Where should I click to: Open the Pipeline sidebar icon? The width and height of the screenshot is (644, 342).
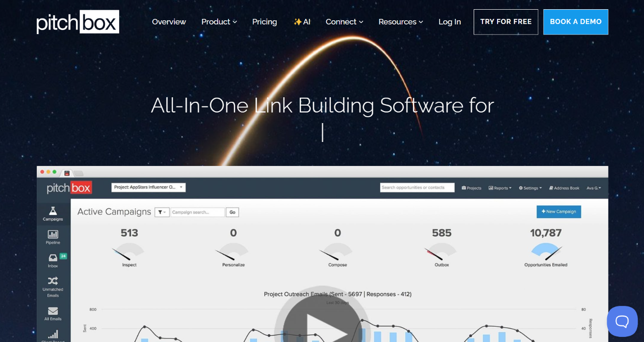coord(53,235)
